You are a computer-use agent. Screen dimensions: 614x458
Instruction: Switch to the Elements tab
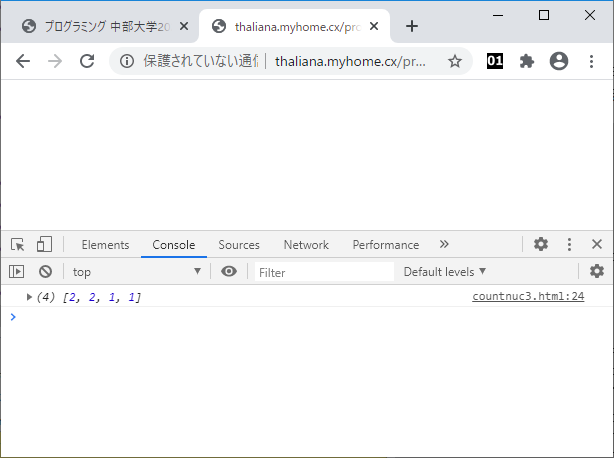point(105,245)
